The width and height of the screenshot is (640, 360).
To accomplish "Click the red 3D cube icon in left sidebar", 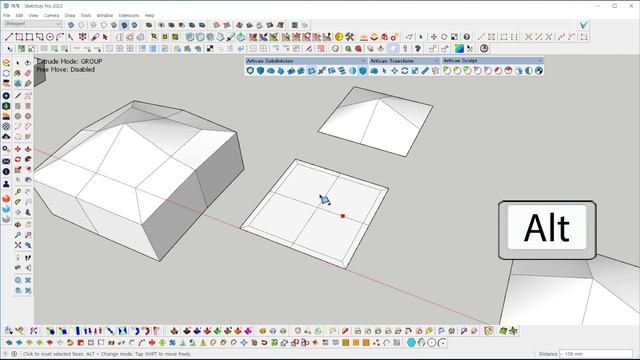I will click(x=6, y=199).
